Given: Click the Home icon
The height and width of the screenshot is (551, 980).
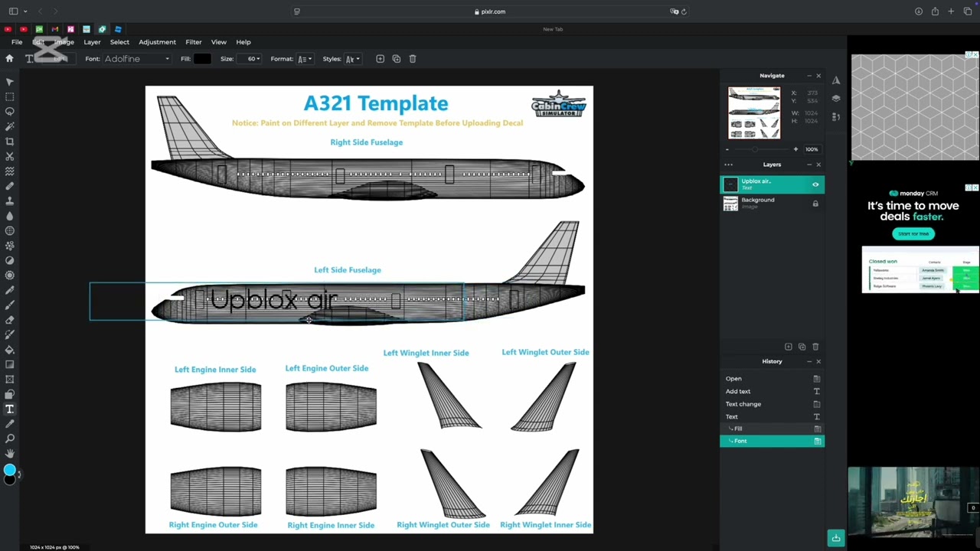Looking at the screenshot, I should (x=9, y=59).
